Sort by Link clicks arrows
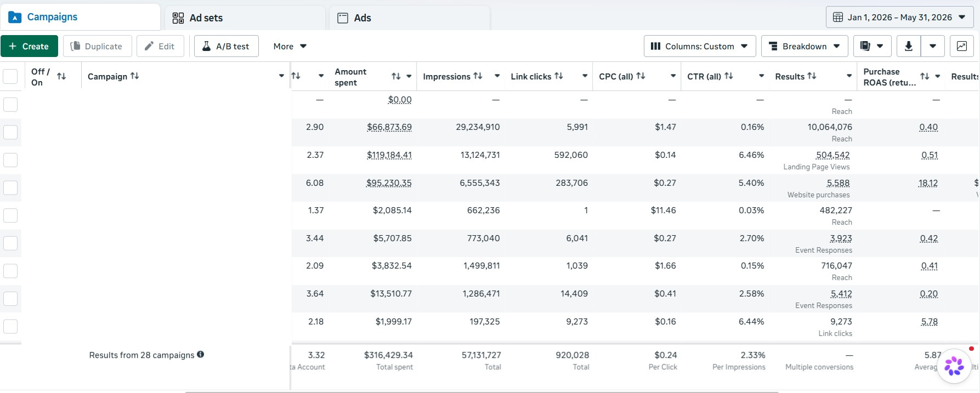 coord(559,76)
